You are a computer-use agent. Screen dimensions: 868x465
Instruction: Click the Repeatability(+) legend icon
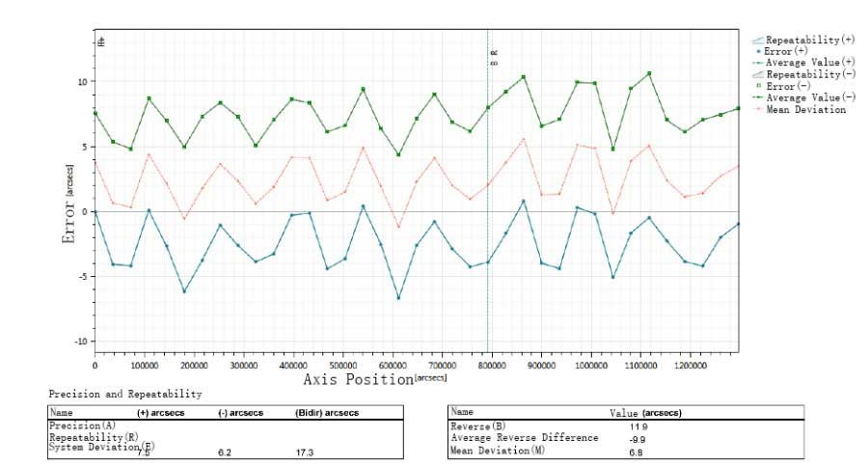click(757, 41)
